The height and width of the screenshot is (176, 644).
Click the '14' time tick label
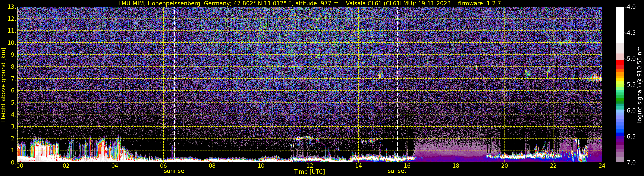[358, 166]
